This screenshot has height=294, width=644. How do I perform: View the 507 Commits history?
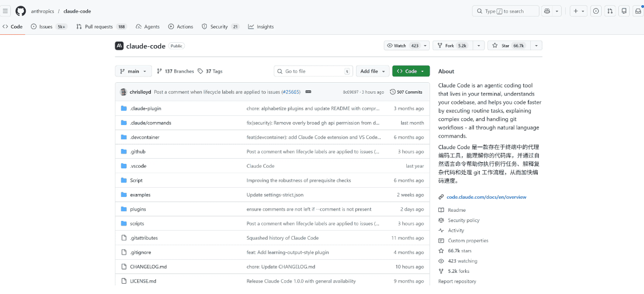[406, 92]
